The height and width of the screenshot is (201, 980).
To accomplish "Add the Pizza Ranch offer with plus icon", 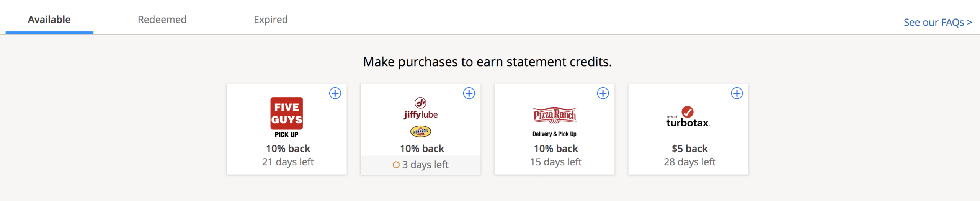I will point(603,93).
